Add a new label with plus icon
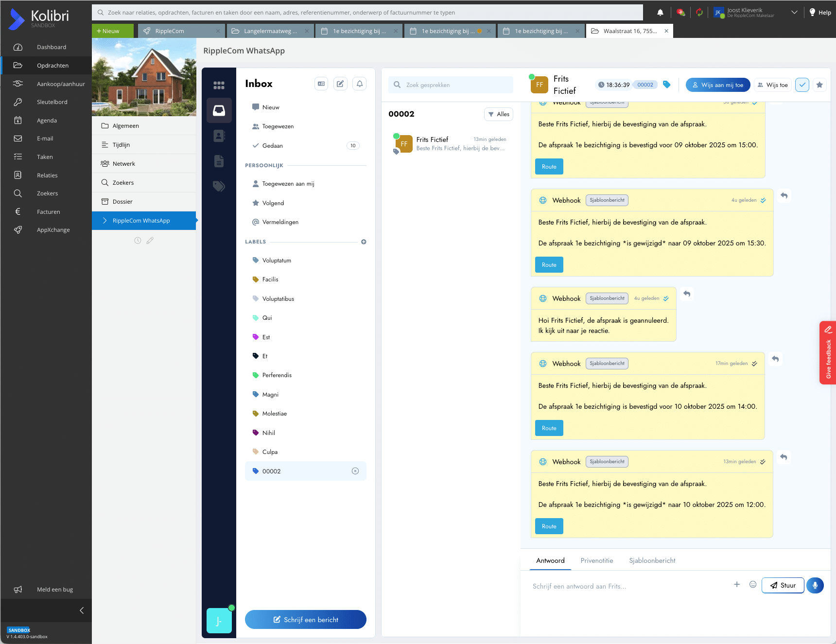 point(364,242)
